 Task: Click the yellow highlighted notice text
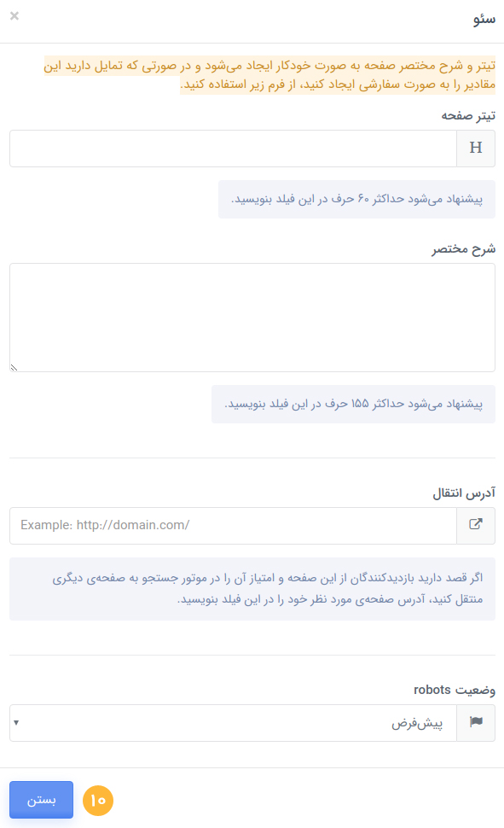[x=269, y=74]
